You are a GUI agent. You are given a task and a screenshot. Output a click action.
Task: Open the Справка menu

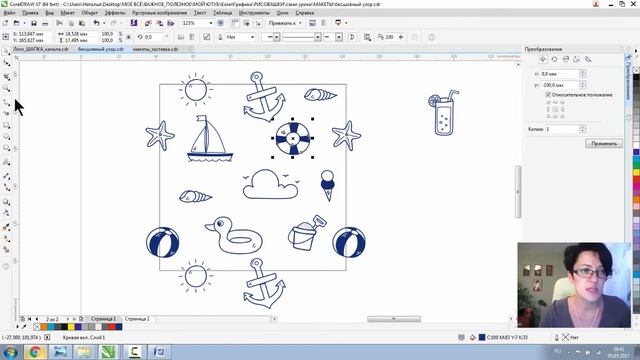coord(305,13)
